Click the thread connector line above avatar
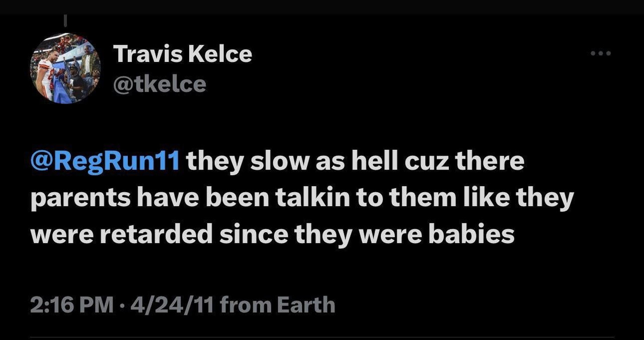Viewport: 644px width, 340px height. [65, 21]
